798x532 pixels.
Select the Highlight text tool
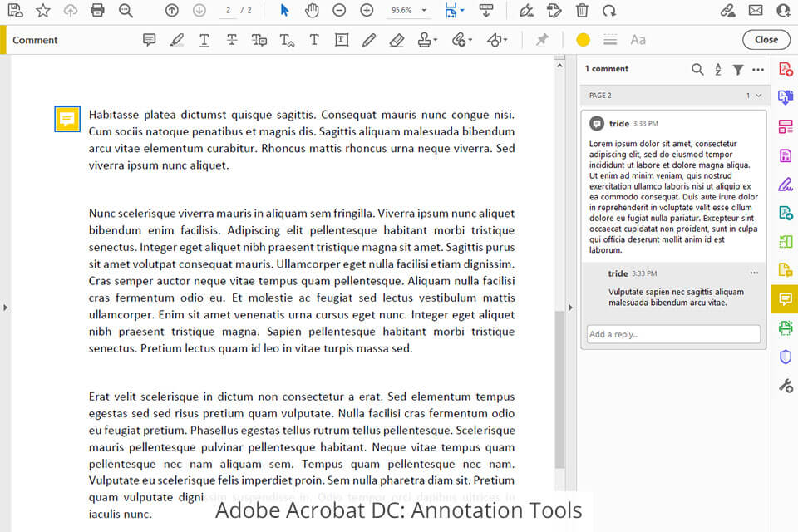[x=176, y=40]
